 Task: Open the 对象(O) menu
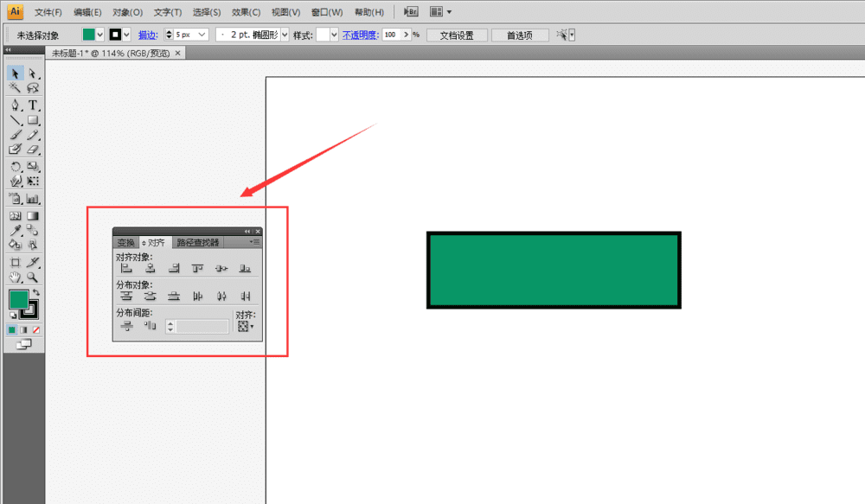(127, 12)
